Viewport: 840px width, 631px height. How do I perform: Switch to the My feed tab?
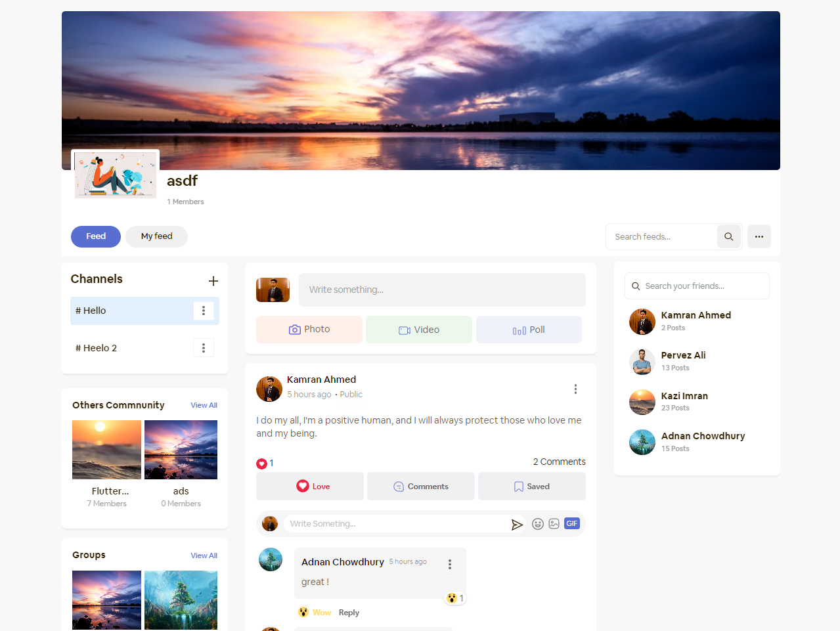[x=156, y=236]
